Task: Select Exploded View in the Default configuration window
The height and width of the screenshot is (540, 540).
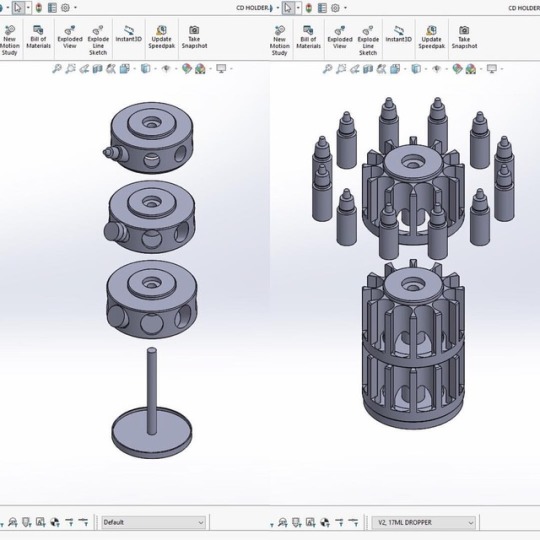Action: coord(70,37)
